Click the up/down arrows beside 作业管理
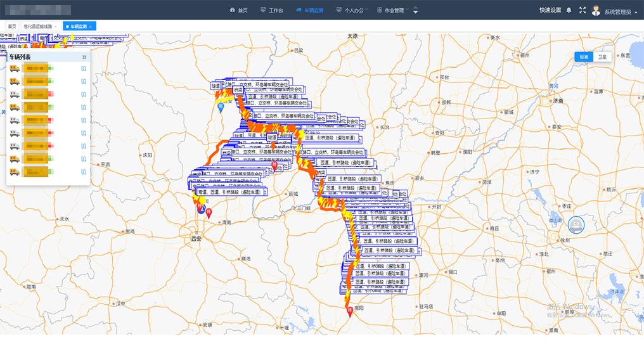 [x=416, y=10]
